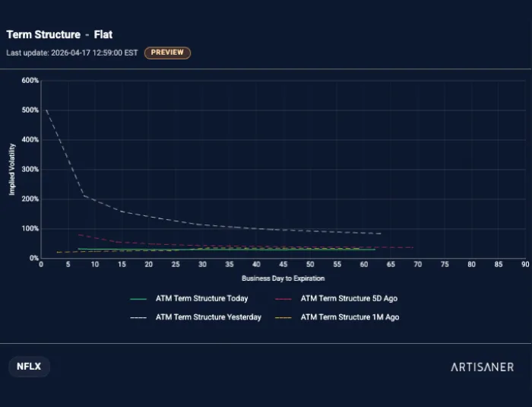Click the 45 x-axis tick label
The height and width of the screenshot is (407, 532).
283,264
